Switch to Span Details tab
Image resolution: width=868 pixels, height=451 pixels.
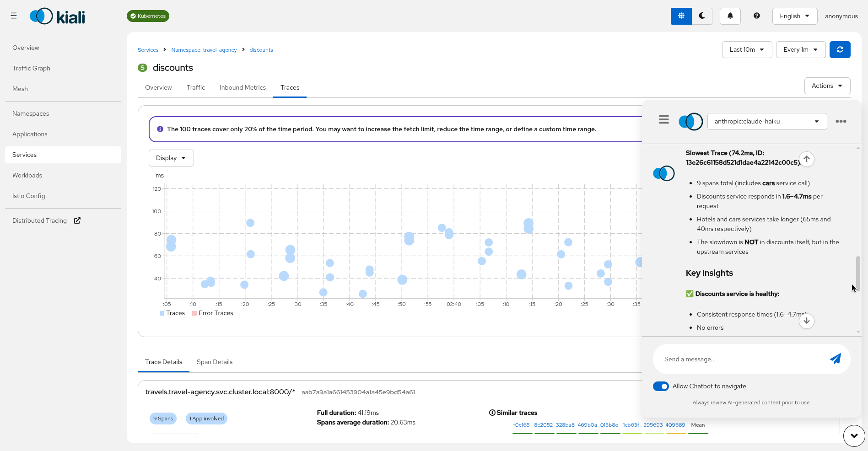[x=215, y=362]
